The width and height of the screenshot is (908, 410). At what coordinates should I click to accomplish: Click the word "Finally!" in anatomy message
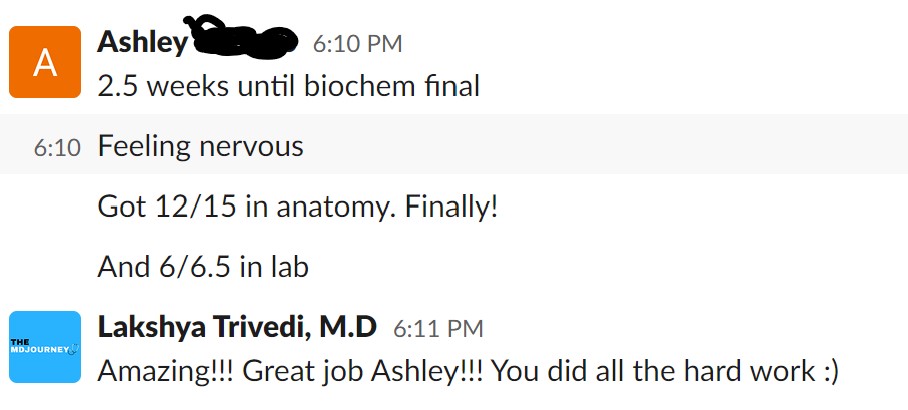click(451, 207)
